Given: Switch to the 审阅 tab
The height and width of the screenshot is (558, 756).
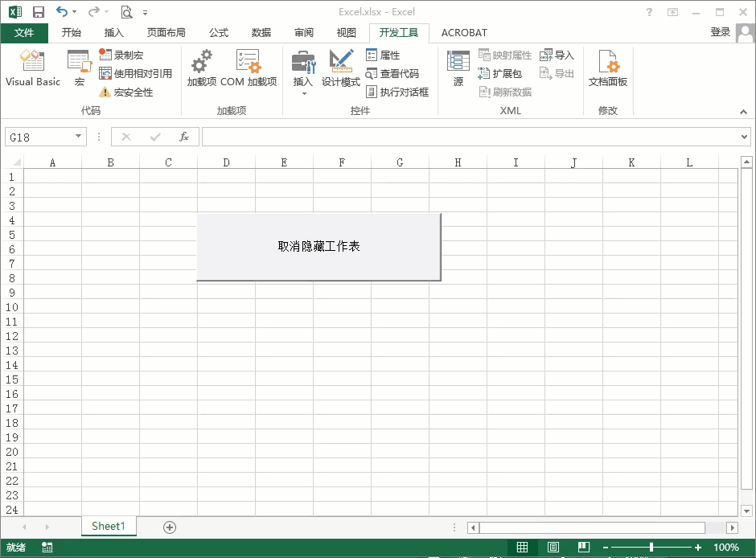Looking at the screenshot, I should click(304, 33).
